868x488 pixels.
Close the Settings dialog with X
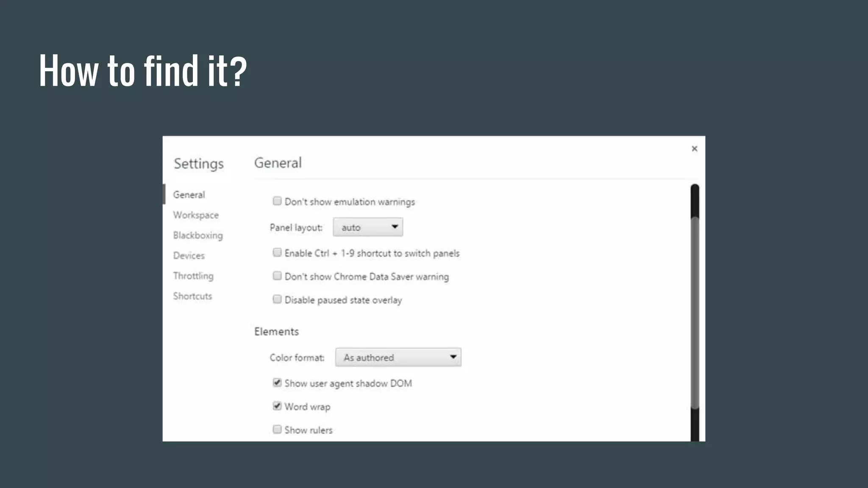[x=694, y=149]
